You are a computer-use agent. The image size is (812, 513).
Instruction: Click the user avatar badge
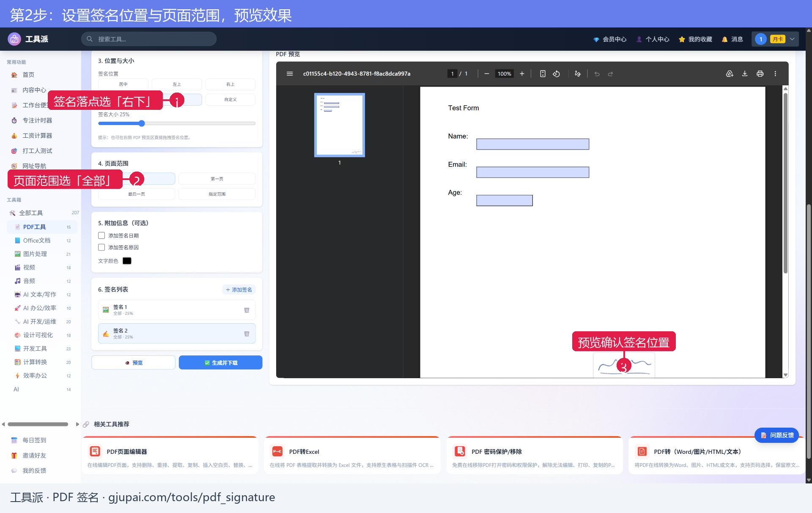760,39
